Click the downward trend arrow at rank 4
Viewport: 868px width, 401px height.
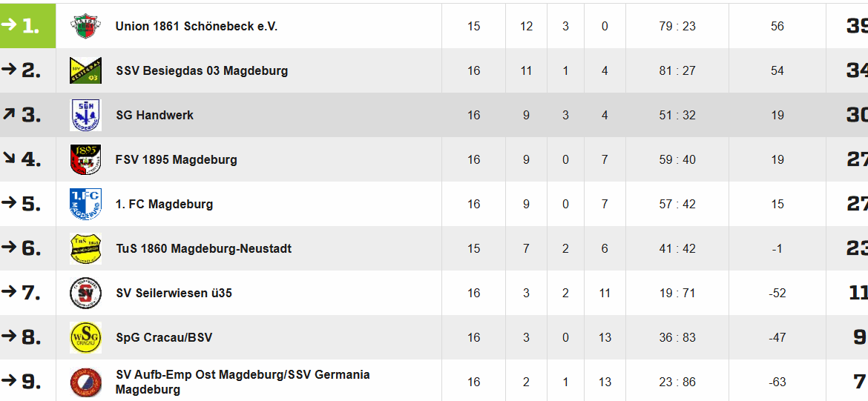pyautogui.click(x=9, y=158)
